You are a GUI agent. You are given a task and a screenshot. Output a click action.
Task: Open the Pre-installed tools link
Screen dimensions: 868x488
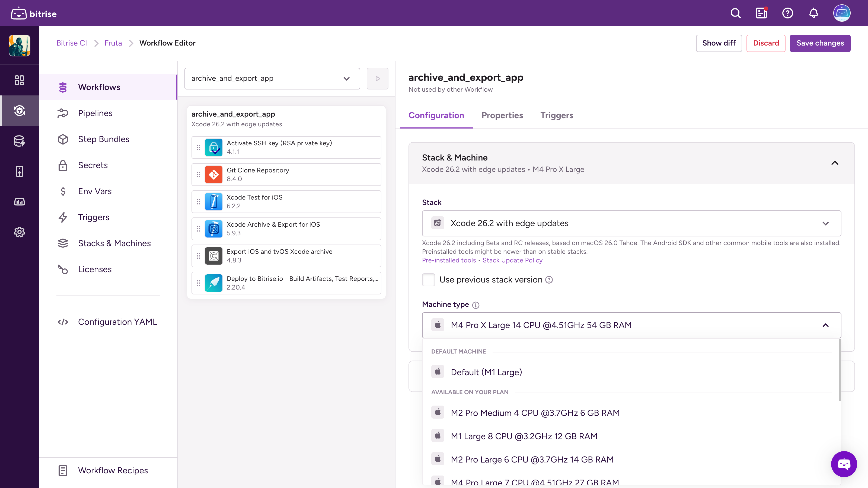point(449,260)
